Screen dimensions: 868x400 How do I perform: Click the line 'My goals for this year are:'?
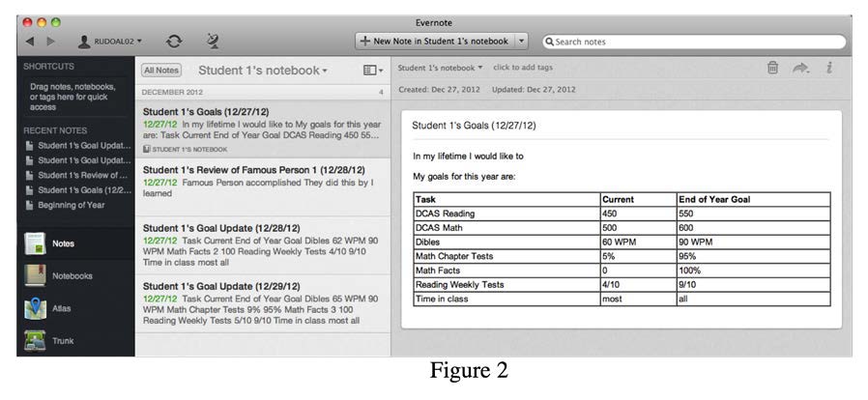[x=464, y=177]
